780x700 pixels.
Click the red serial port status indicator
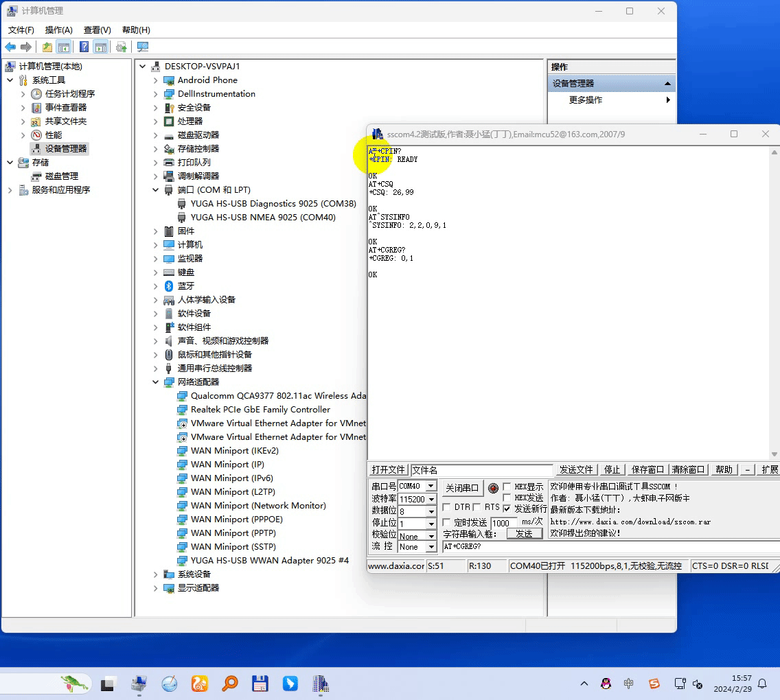click(493, 488)
